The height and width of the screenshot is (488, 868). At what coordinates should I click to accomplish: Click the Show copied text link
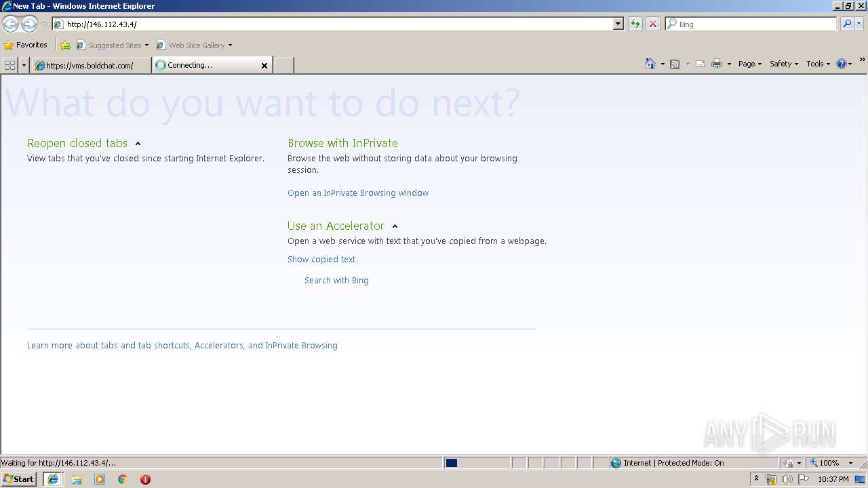click(x=321, y=260)
